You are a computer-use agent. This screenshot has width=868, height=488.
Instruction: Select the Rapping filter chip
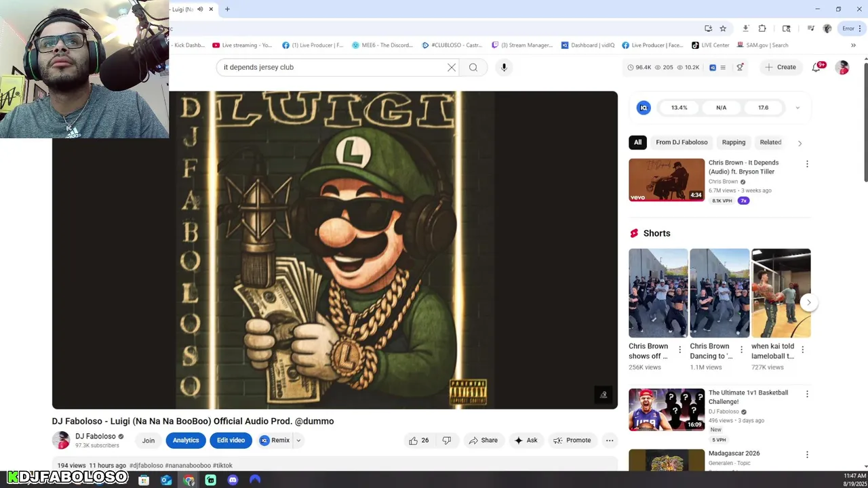[733, 142]
